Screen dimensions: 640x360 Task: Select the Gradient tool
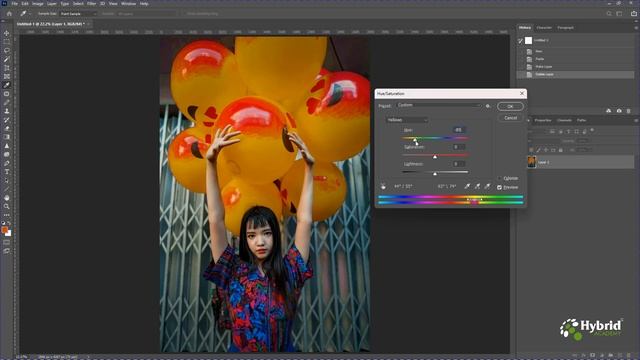click(x=7, y=137)
